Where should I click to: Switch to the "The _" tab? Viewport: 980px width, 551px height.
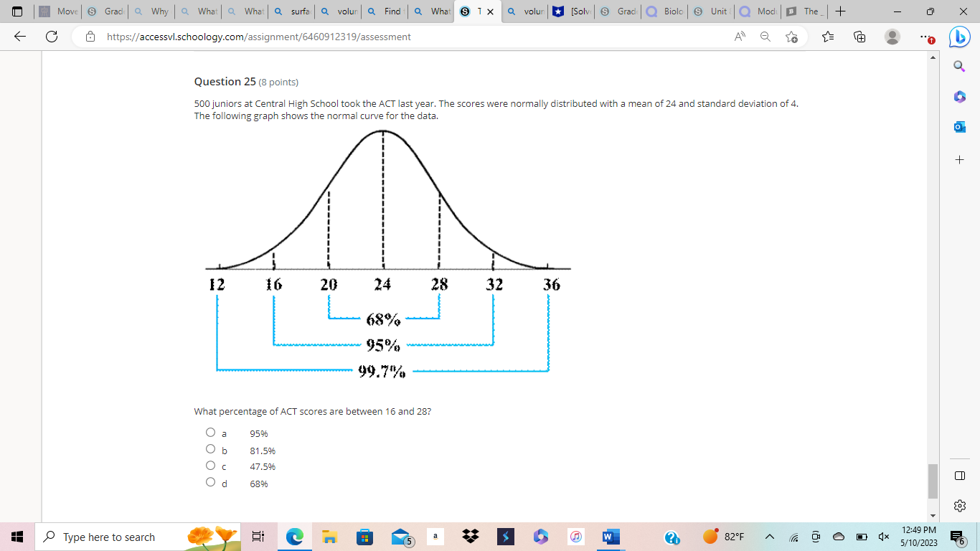(806, 11)
